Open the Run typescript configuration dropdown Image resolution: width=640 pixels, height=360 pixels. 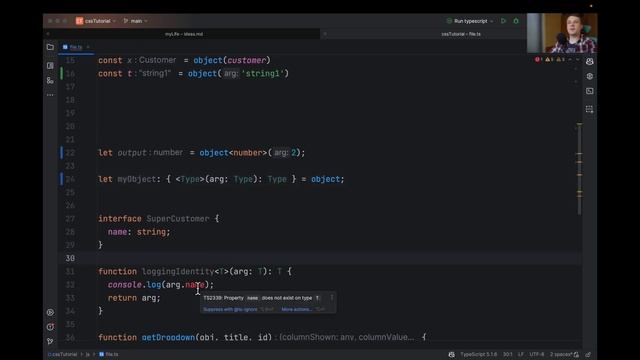point(470,21)
